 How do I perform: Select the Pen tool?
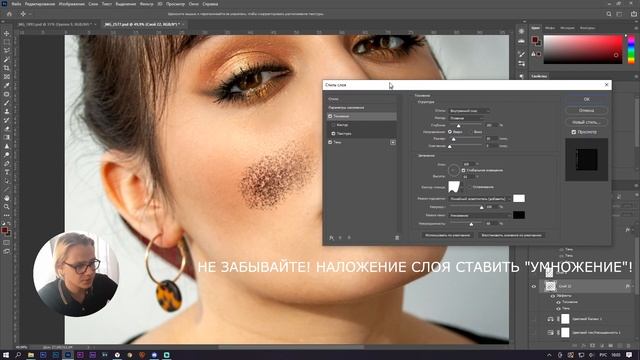pyautogui.click(x=7, y=163)
